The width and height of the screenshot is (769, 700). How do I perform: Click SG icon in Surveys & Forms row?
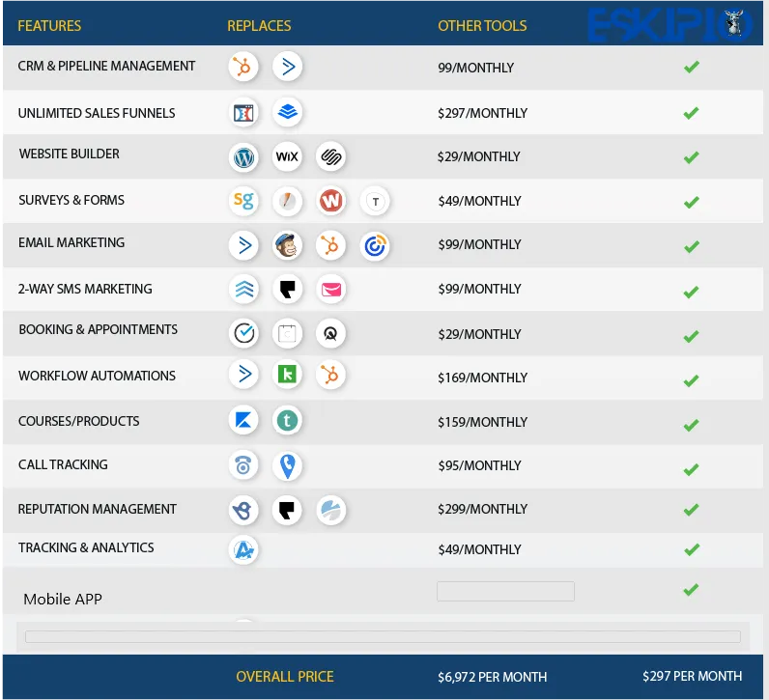(243, 201)
